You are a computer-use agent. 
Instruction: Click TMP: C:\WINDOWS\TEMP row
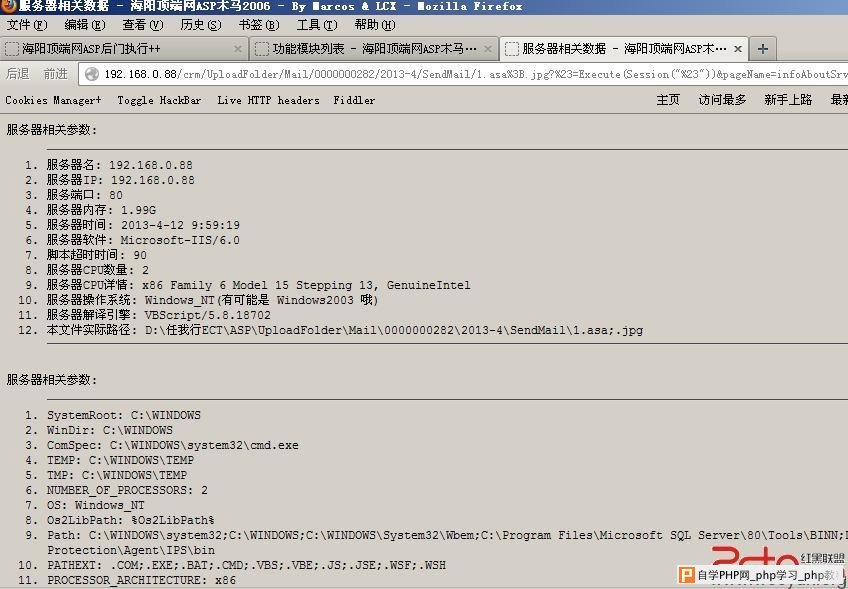pos(117,475)
